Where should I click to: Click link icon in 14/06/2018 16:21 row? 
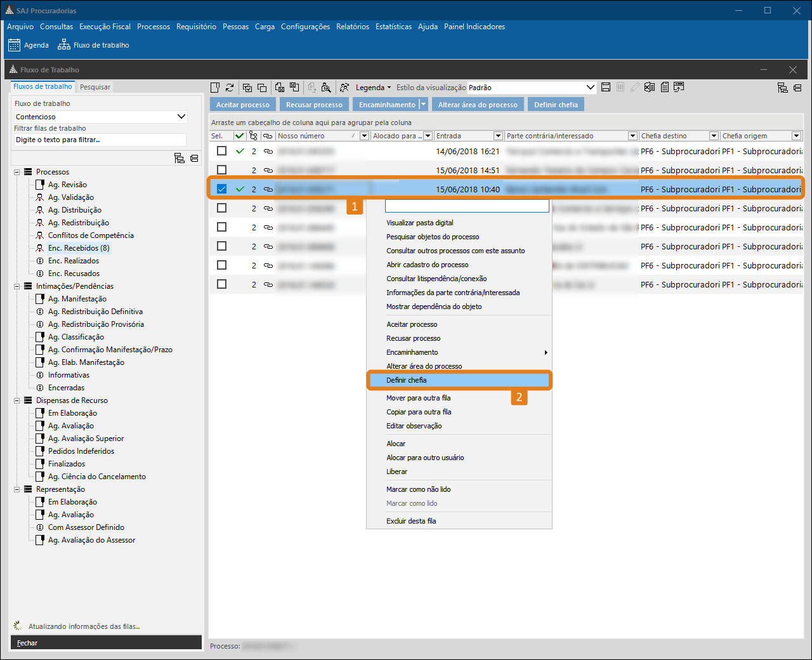268,151
